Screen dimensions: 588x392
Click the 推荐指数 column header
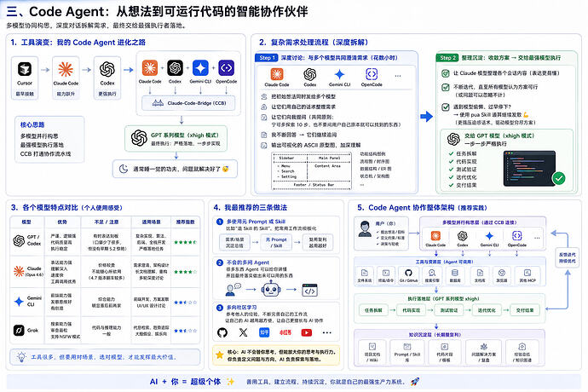coord(185,222)
